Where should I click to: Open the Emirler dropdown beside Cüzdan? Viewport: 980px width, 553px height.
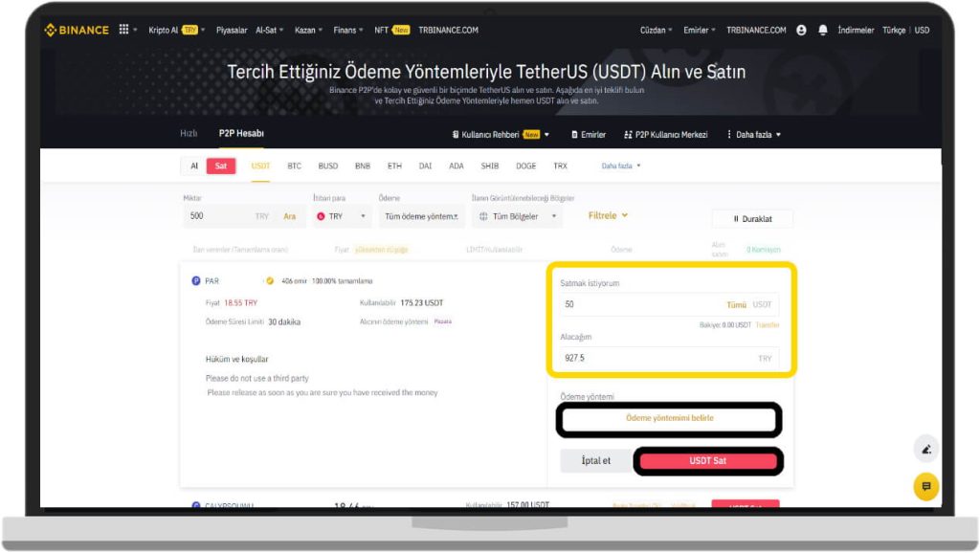point(700,30)
